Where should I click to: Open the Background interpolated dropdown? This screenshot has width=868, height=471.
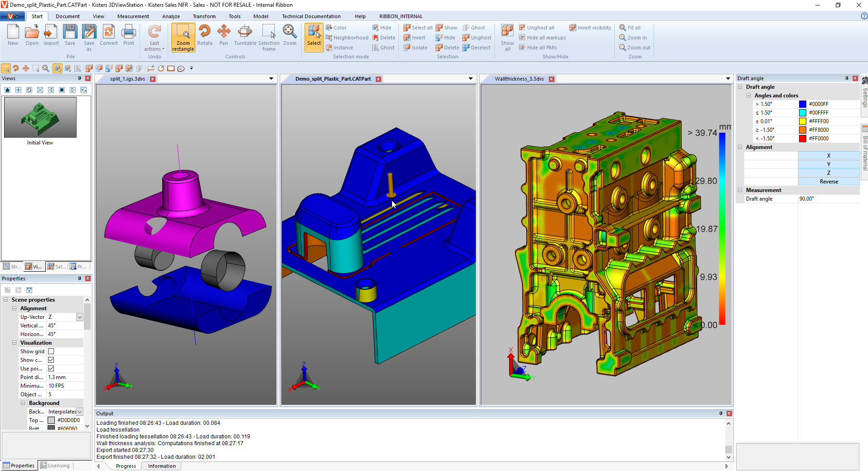[x=80, y=412]
